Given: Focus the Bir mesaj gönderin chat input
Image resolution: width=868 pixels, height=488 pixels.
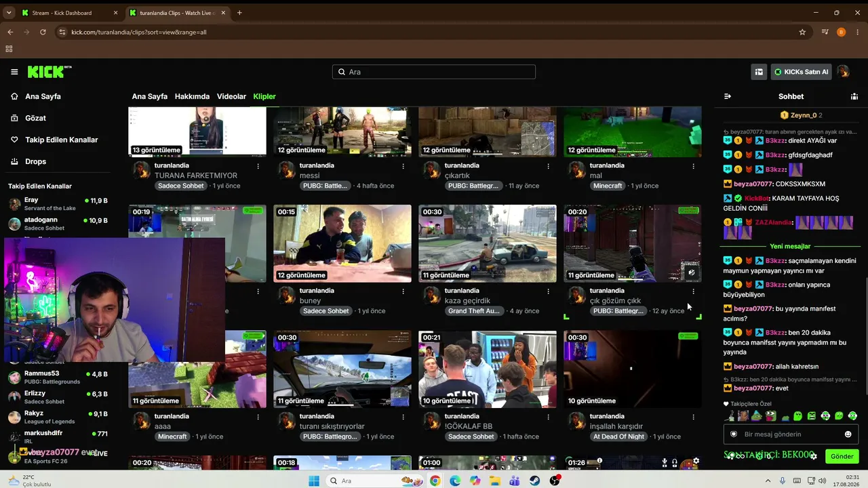Looking at the screenshot, I should point(791,434).
